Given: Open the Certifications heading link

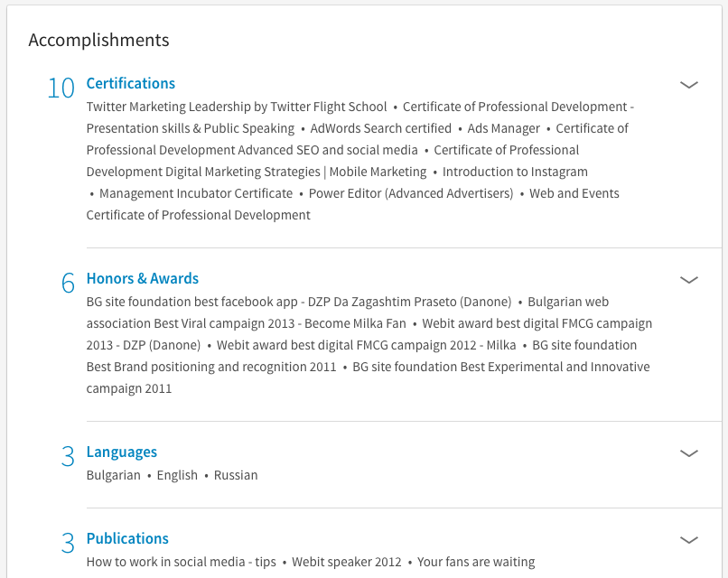Looking at the screenshot, I should (131, 83).
